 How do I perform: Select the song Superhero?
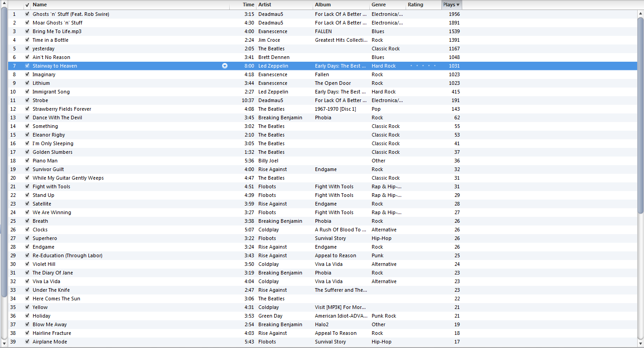(x=45, y=238)
